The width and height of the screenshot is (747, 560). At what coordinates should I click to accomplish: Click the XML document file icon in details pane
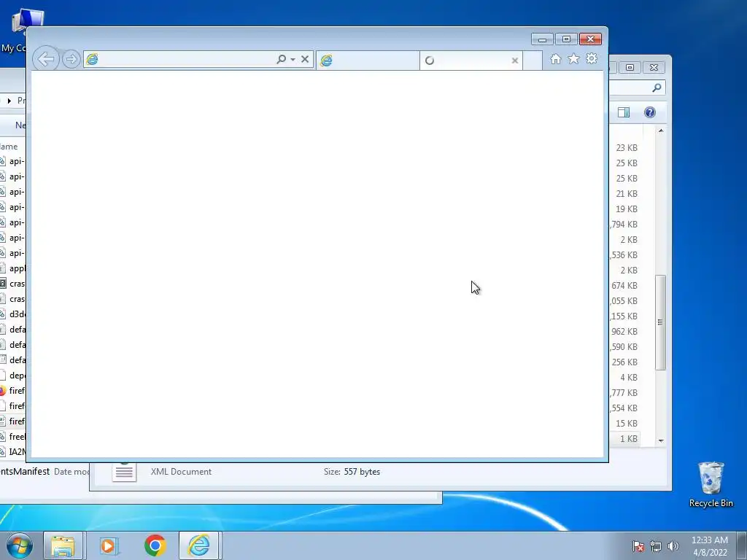(124, 472)
